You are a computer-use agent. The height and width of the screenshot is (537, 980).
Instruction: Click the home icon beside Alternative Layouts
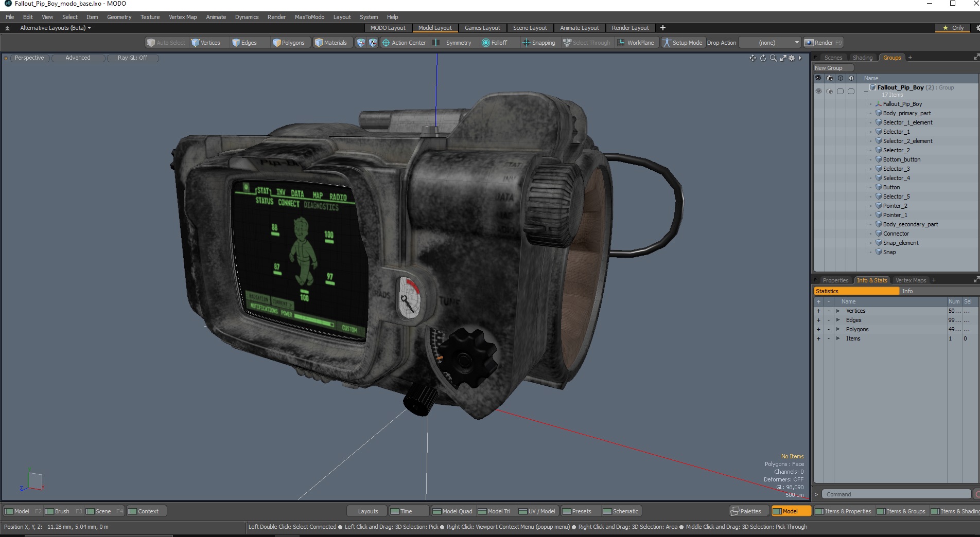pos(7,28)
